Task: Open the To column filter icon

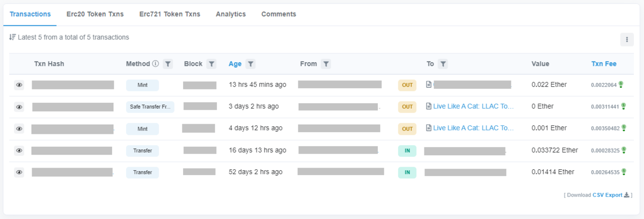Action: [x=443, y=64]
